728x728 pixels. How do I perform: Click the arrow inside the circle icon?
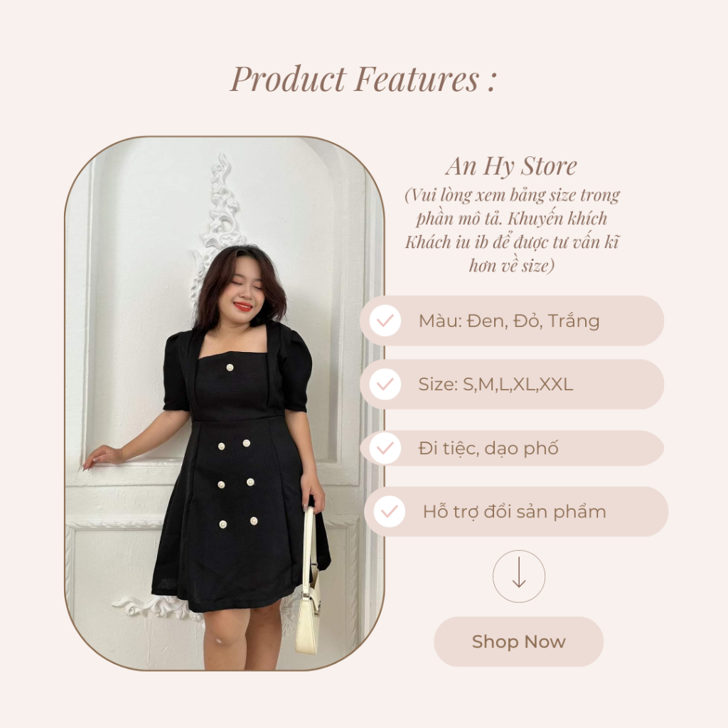click(x=518, y=572)
